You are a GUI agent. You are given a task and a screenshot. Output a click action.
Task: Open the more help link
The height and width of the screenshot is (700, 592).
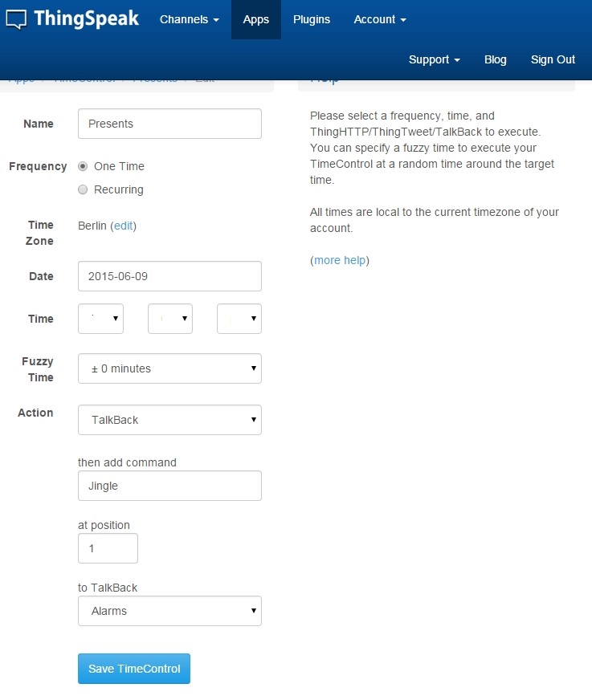pyautogui.click(x=340, y=260)
